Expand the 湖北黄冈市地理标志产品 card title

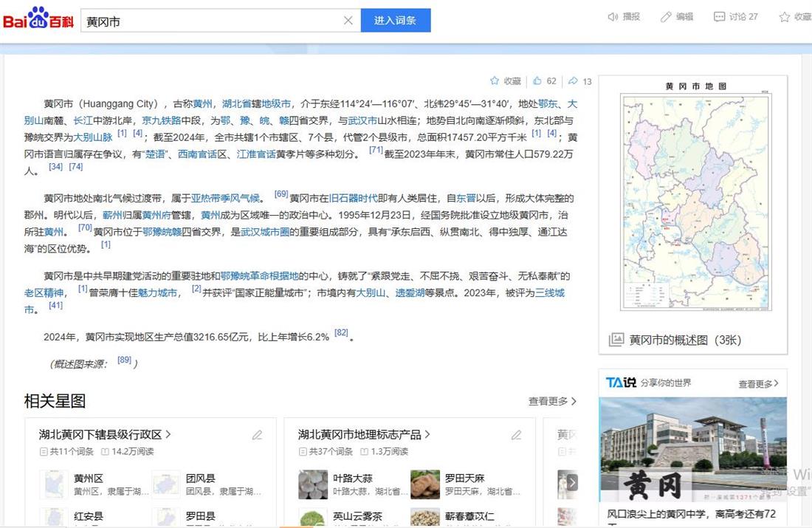(x=364, y=434)
